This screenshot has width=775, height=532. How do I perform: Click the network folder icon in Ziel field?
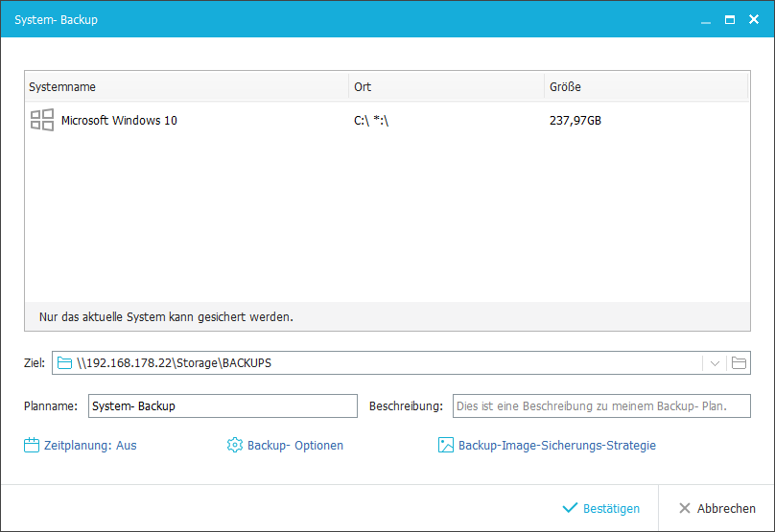tap(64, 363)
